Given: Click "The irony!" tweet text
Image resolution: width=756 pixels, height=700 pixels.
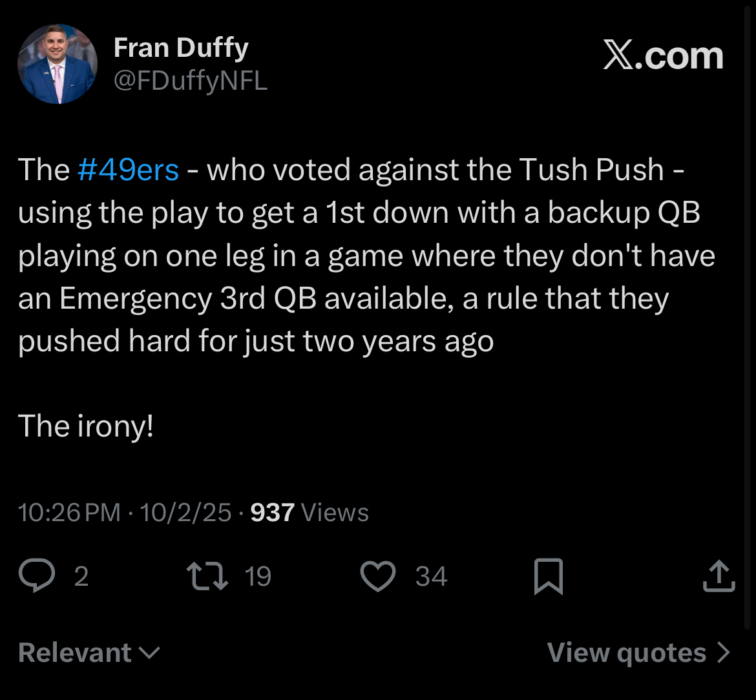Looking at the screenshot, I should [86, 426].
